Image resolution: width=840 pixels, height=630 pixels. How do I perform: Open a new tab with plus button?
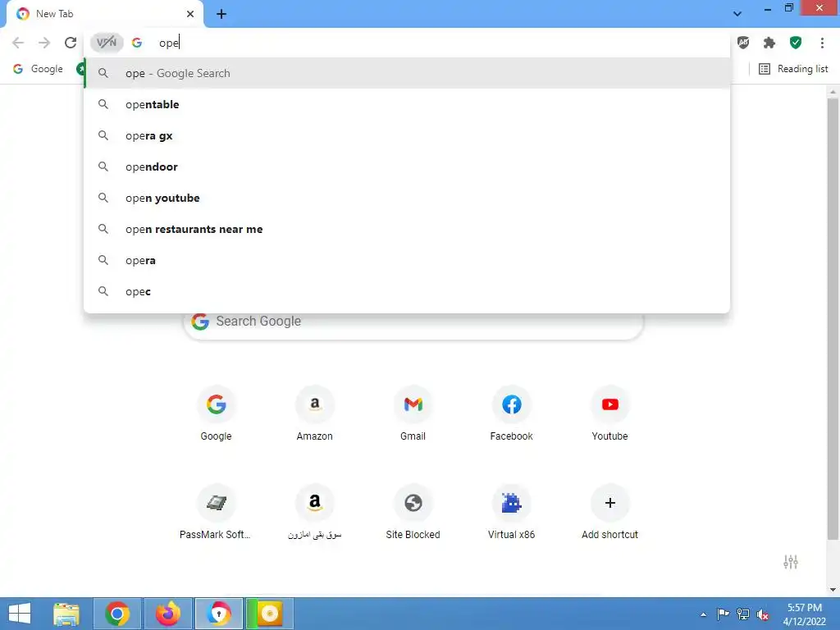click(x=221, y=14)
